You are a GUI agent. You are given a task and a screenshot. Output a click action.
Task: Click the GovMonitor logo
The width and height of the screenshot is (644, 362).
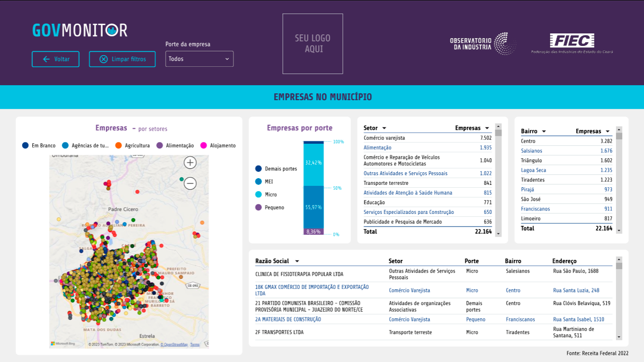click(x=80, y=30)
